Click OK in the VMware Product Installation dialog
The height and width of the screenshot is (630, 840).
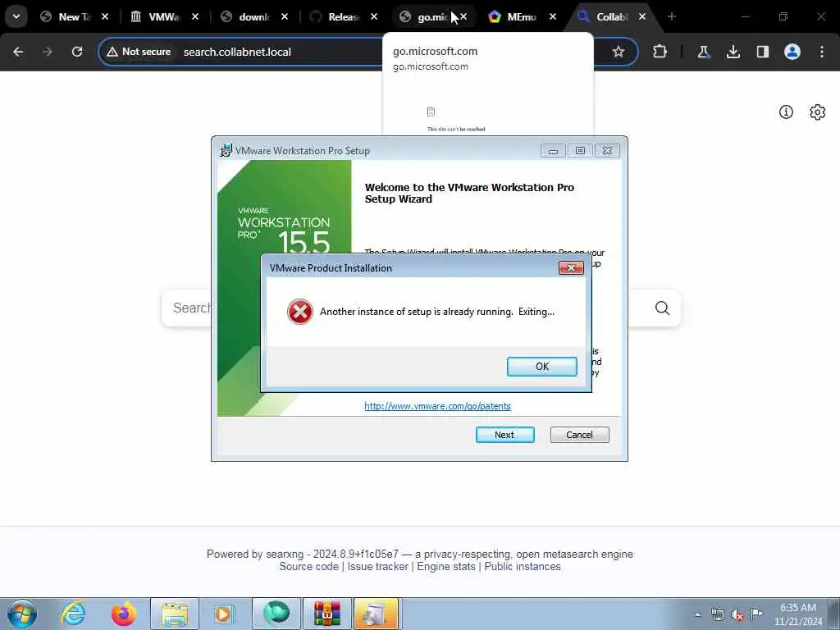[541, 367]
